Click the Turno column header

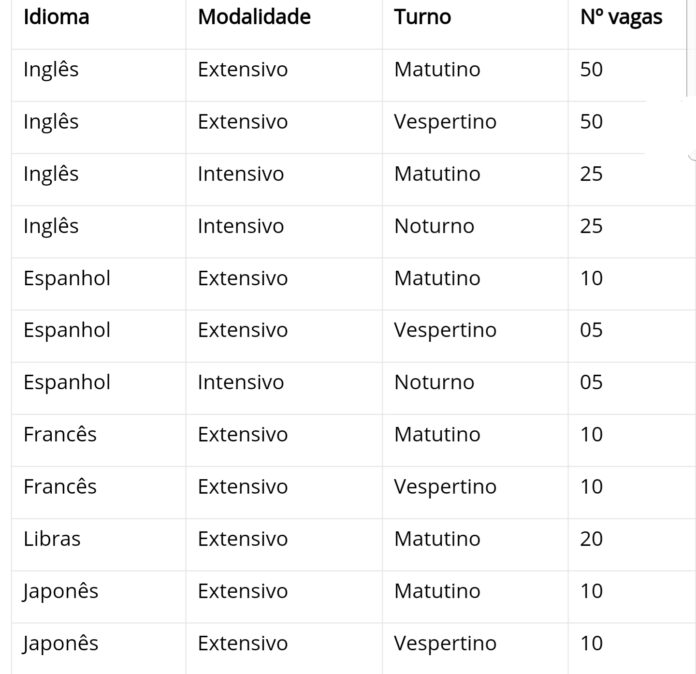point(422,17)
